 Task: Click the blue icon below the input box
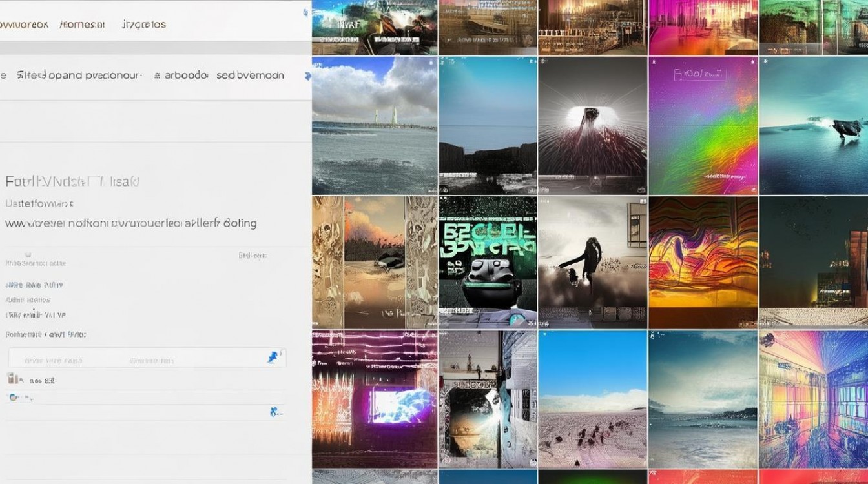274,411
